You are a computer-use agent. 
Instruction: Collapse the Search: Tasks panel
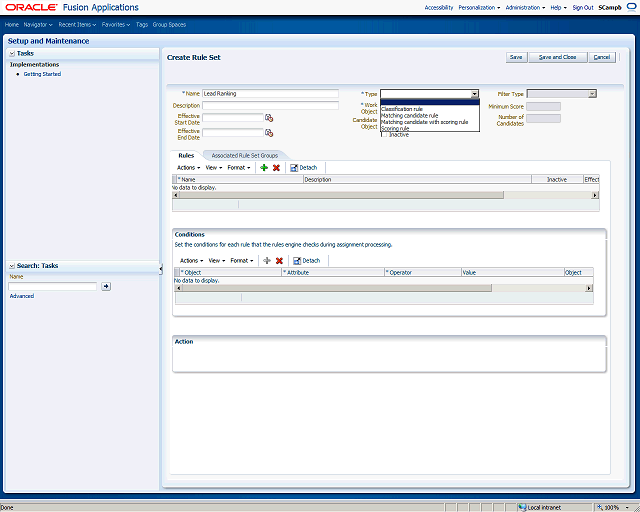coord(12,266)
